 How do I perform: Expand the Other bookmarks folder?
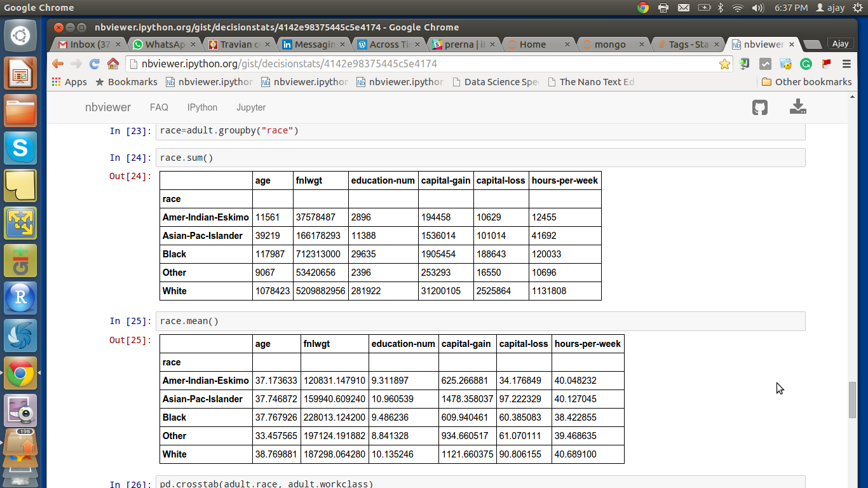click(x=806, y=82)
